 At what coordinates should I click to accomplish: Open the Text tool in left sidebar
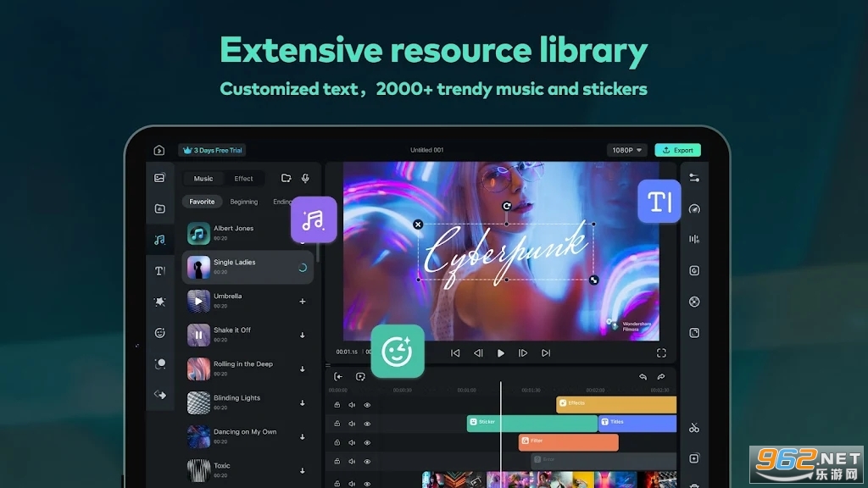(x=159, y=271)
